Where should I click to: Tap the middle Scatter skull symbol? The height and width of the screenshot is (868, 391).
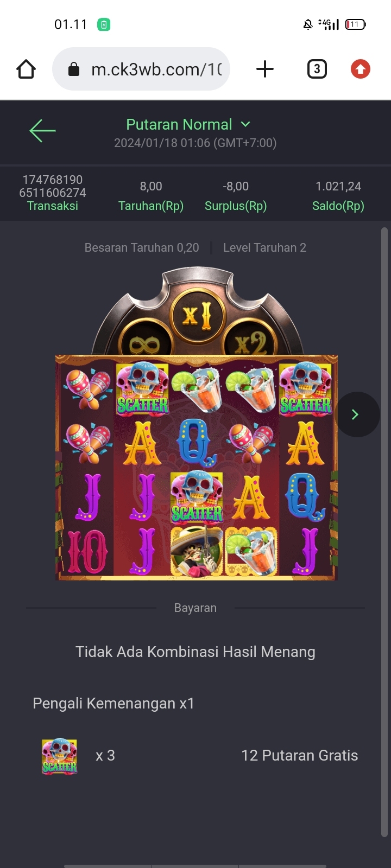(x=197, y=497)
